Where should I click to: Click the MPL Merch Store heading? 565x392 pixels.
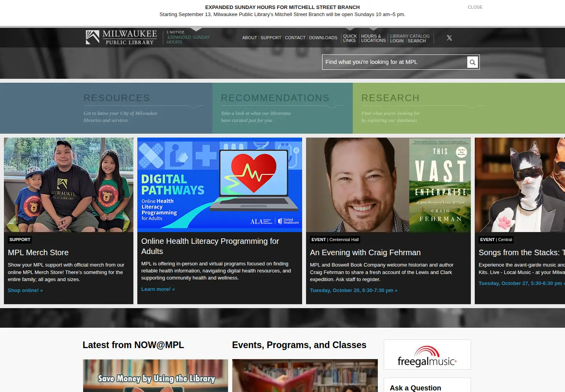click(38, 252)
